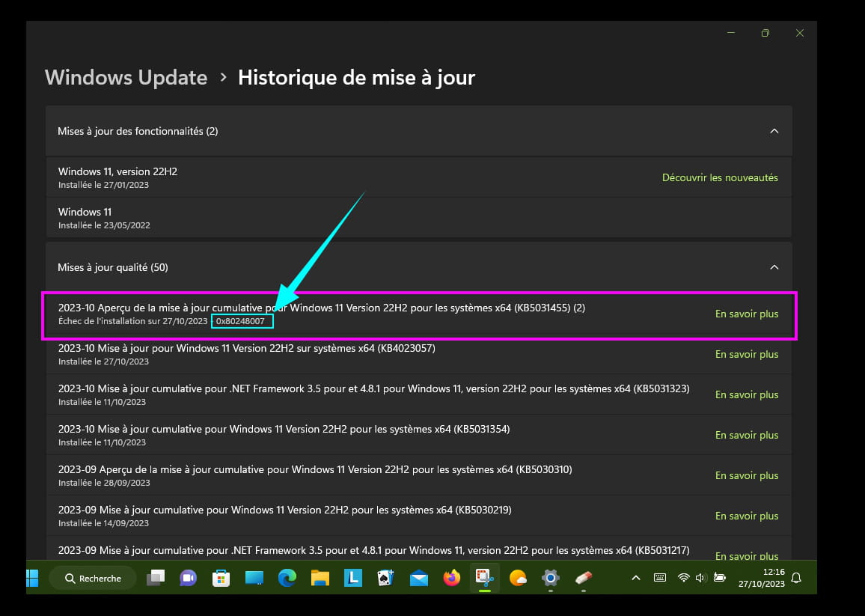This screenshot has width=865, height=616.
Task: Select KB5031323 .NET Framework update title
Action: (373, 388)
